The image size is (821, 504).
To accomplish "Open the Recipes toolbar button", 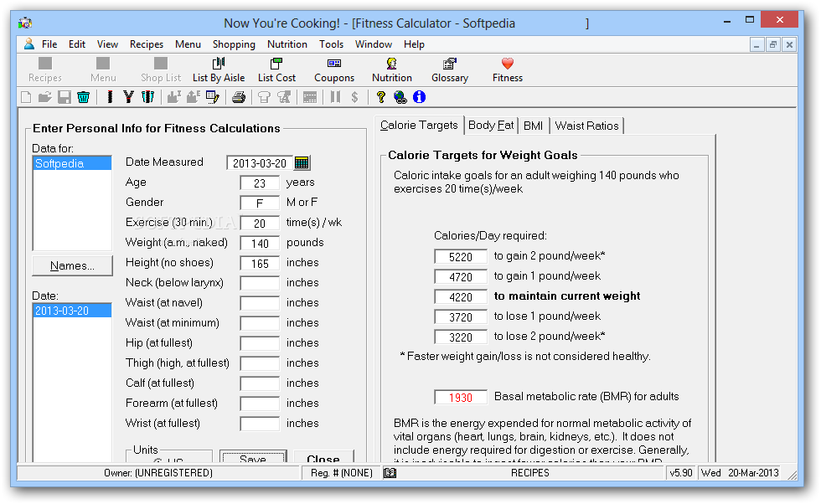I will pyautogui.click(x=45, y=69).
